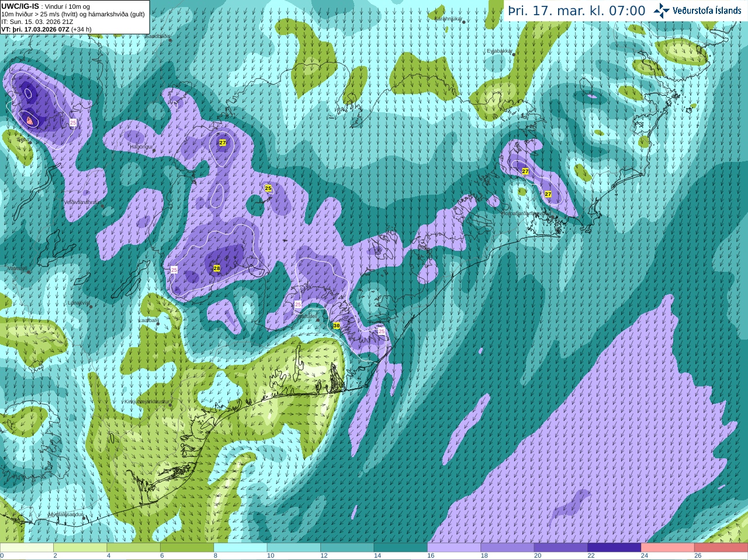Click the yellow 28 gust label
The width and height of the screenshot is (748, 560).
[x=217, y=268]
